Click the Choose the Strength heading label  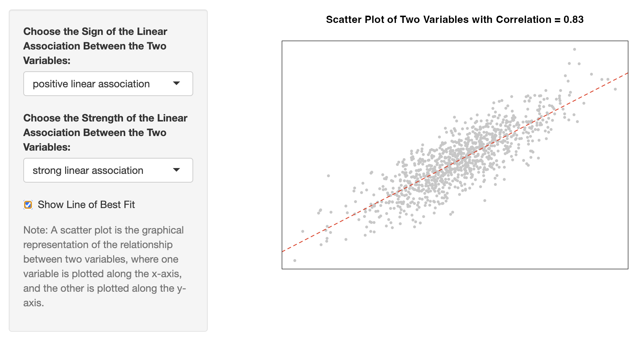coord(105,118)
